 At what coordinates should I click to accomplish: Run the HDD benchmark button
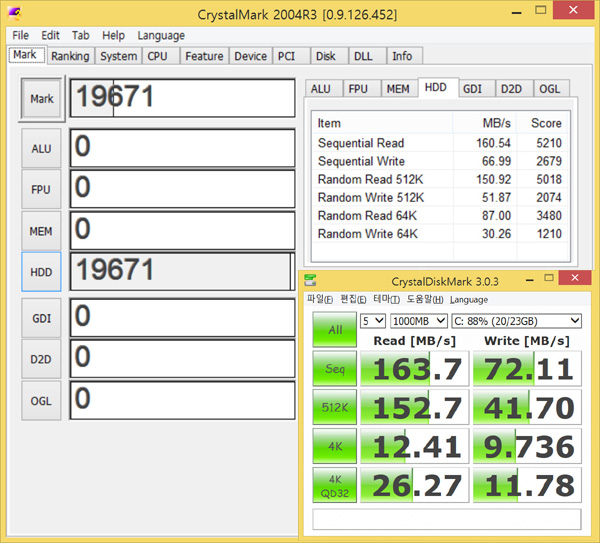[x=41, y=272]
